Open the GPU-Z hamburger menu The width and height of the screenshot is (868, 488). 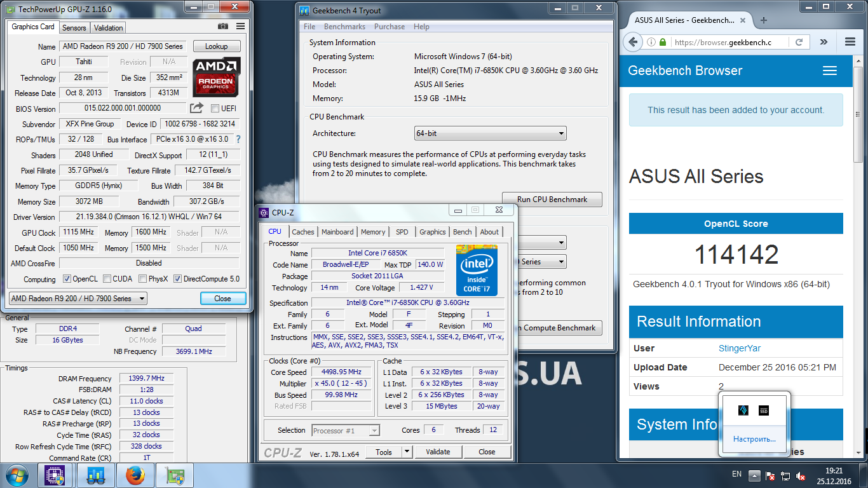pos(240,27)
